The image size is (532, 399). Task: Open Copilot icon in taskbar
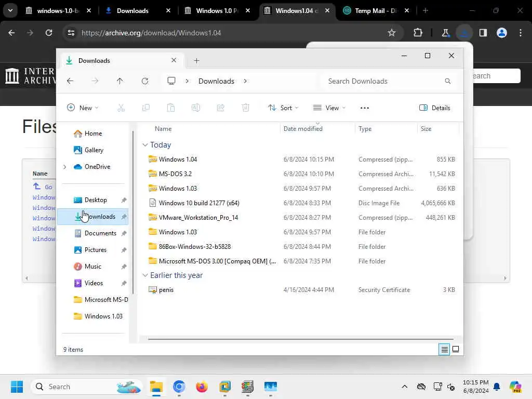pos(515,387)
